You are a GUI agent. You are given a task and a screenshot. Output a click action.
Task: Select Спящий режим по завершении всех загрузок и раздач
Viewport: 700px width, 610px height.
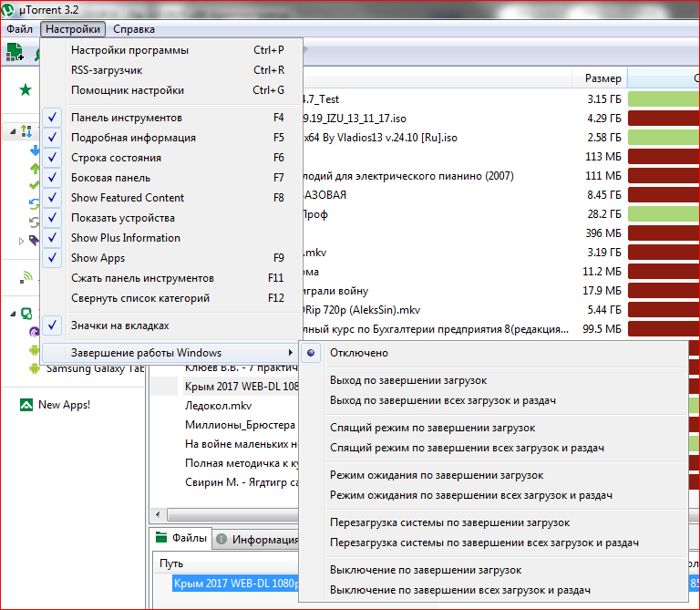pos(493,448)
